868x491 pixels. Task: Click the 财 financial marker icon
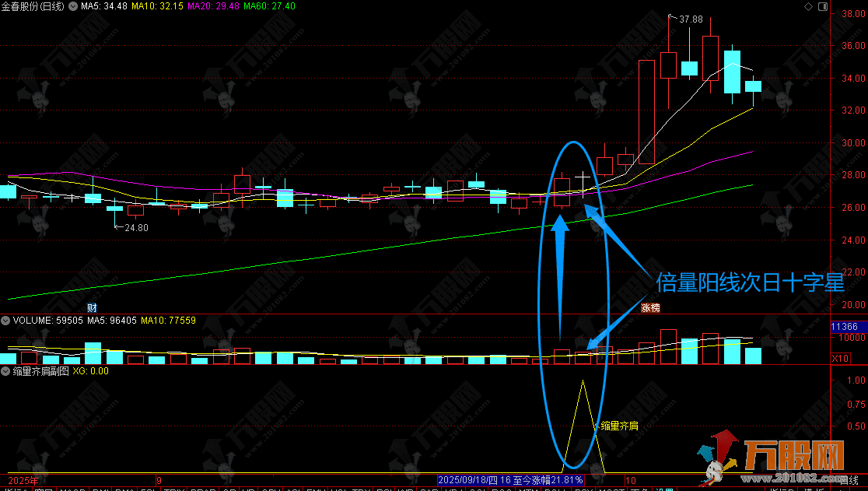pos(91,308)
